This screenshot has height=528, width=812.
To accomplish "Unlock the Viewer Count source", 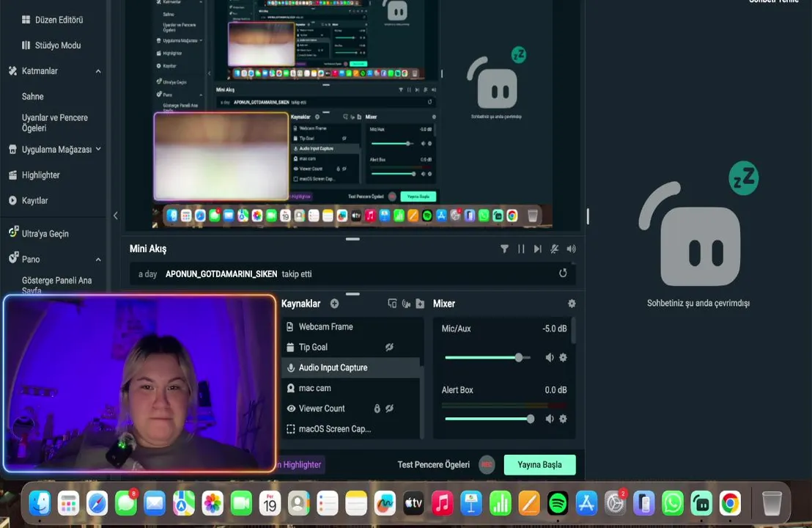I will point(377,408).
